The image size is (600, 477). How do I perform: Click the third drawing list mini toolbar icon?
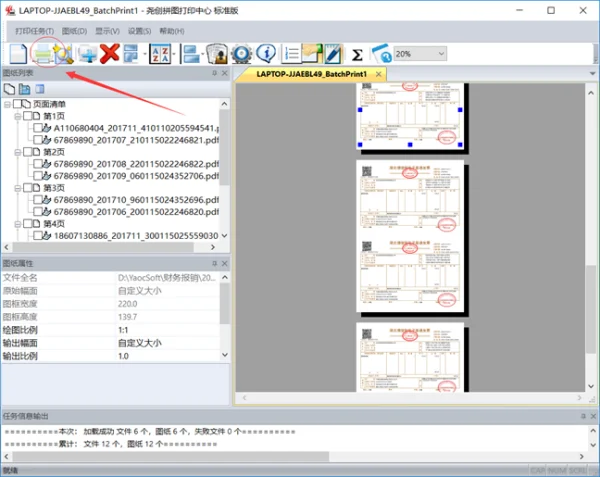coord(39,89)
